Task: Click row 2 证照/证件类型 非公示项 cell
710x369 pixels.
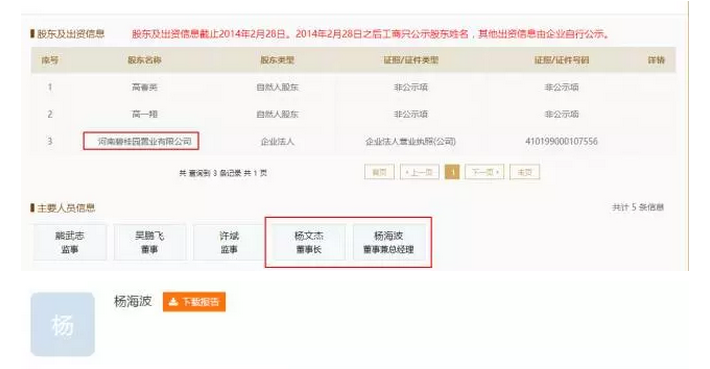Action: [x=411, y=114]
